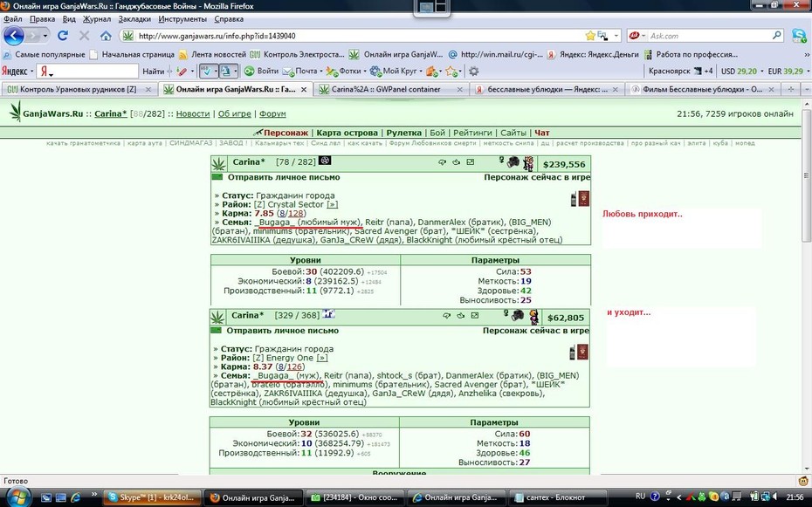Open bookmark Лента новостей in bookmarks bar

pos(212,54)
